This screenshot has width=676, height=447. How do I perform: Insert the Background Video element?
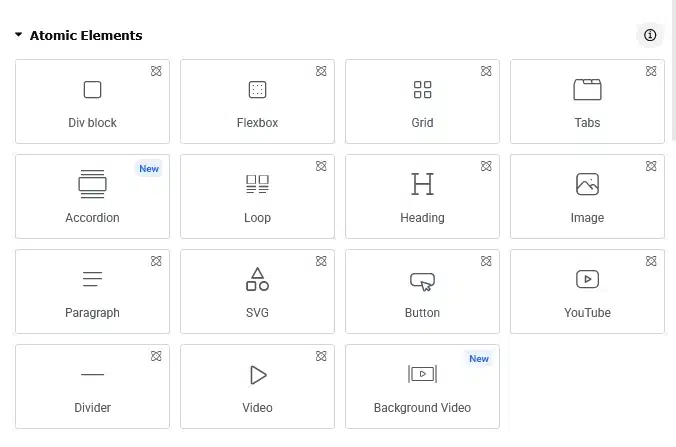point(422,387)
